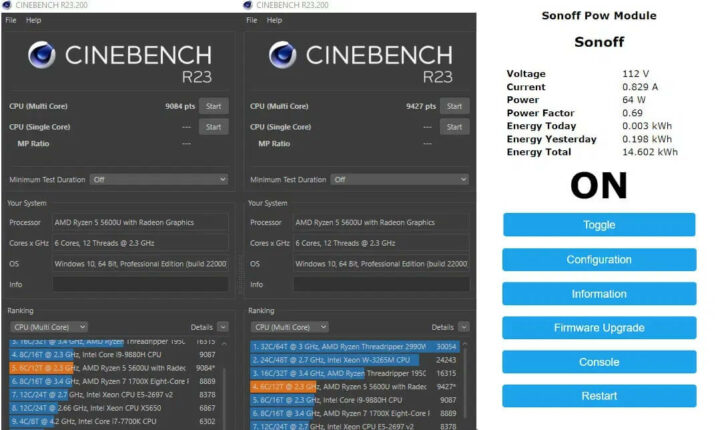Start the right window's CPU Single Core test
This screenshot has height=430, width=720.
pos(454,127)
